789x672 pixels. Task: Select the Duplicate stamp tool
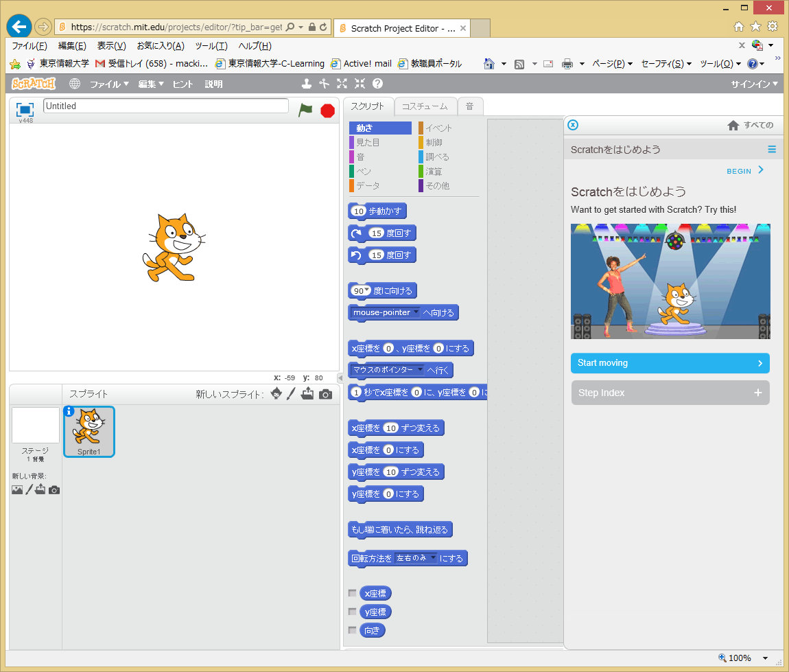tap(307, 84)
